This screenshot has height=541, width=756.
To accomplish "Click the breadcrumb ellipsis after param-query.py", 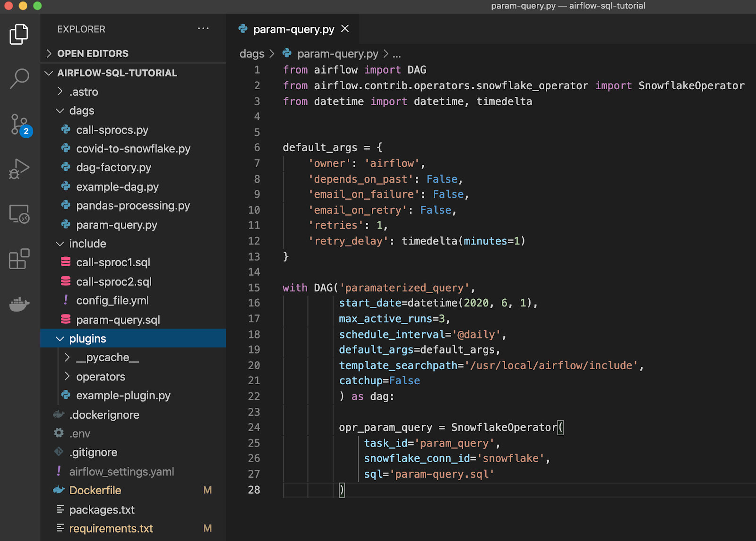I will (396, 54).
